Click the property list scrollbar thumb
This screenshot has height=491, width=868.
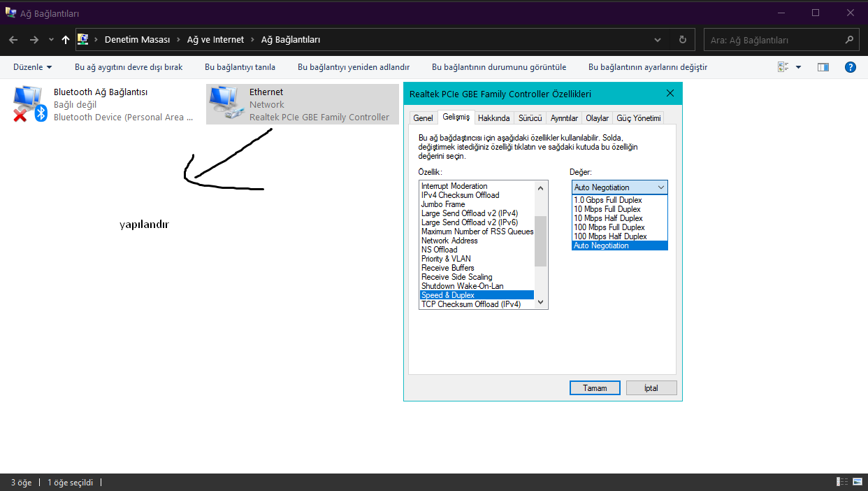(x=541, y=241)
